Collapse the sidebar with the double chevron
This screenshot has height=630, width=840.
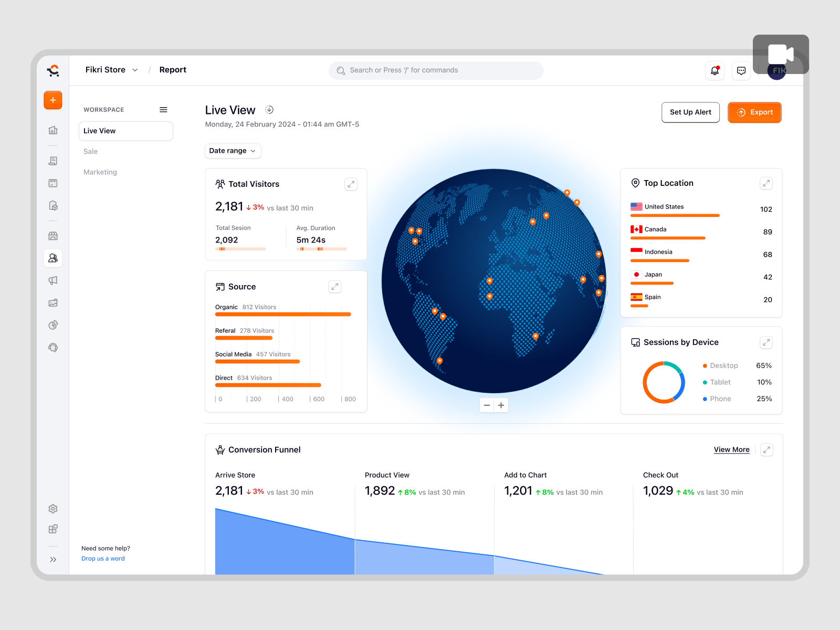point(52,559)
